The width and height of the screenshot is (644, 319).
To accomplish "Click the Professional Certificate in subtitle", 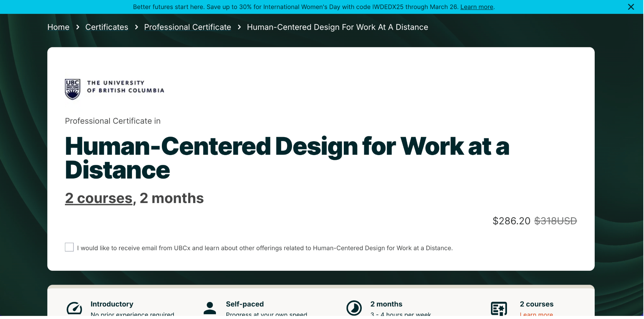I will click(113, 121).
